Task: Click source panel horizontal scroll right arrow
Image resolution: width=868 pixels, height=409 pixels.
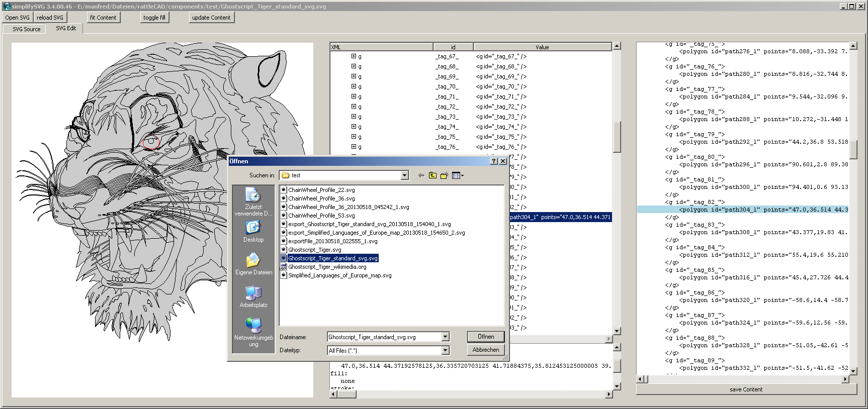Action: tap(845, 379)
